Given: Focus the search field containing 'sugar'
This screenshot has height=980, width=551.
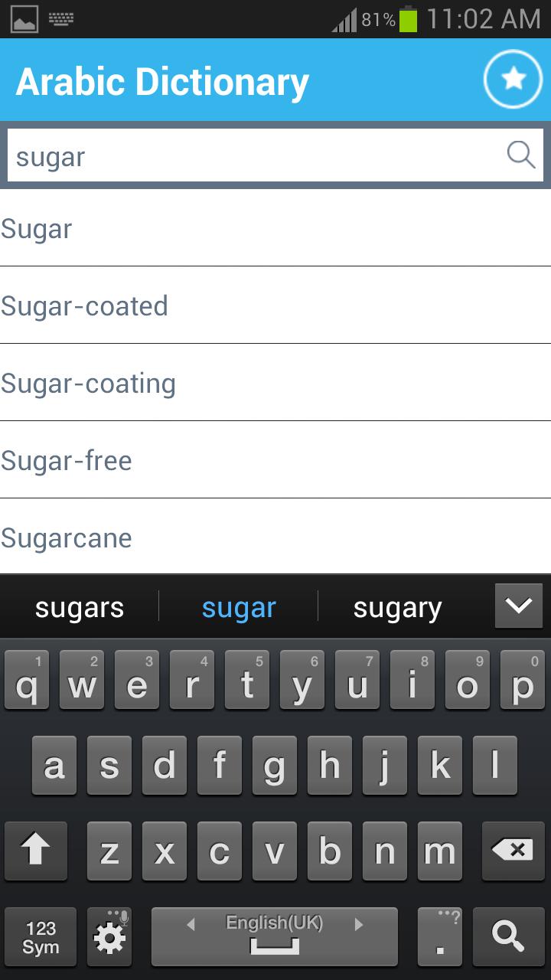Looking at the screenshot, I should click(253, 156).
